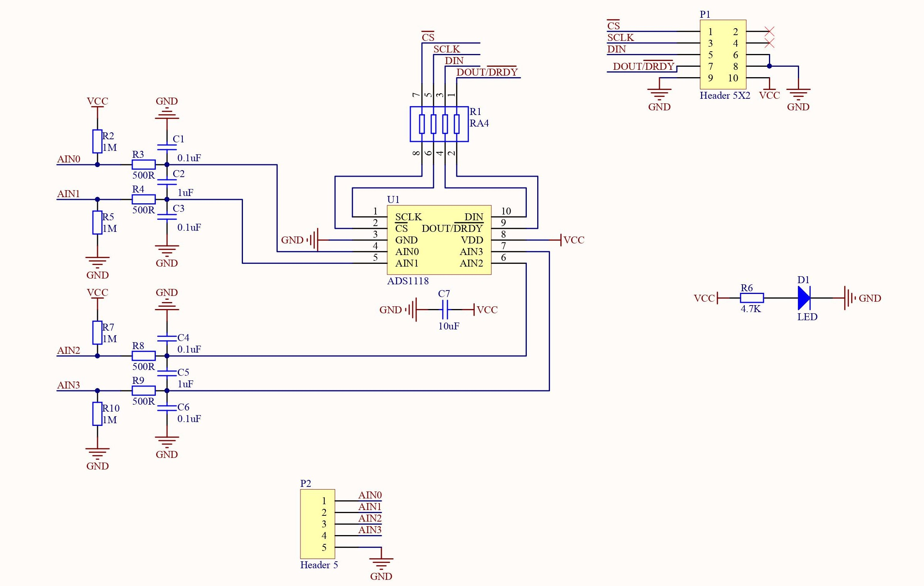Select the ADS1118 chip body U1
The image size is (924, 586).
439,240
